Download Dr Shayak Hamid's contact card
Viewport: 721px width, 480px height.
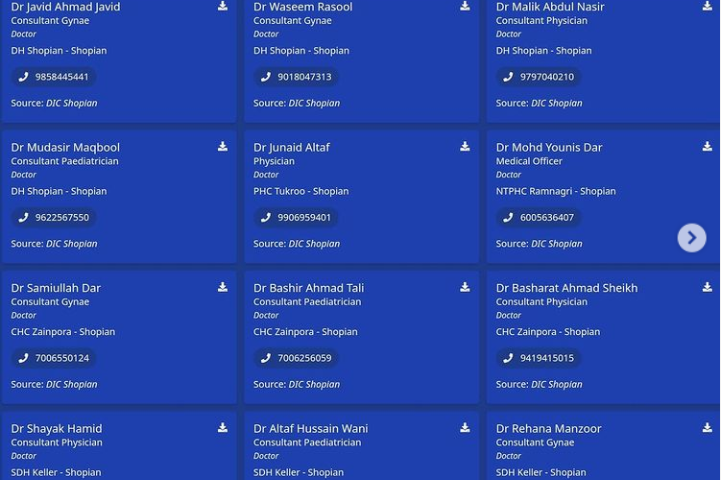click(222, 428)
